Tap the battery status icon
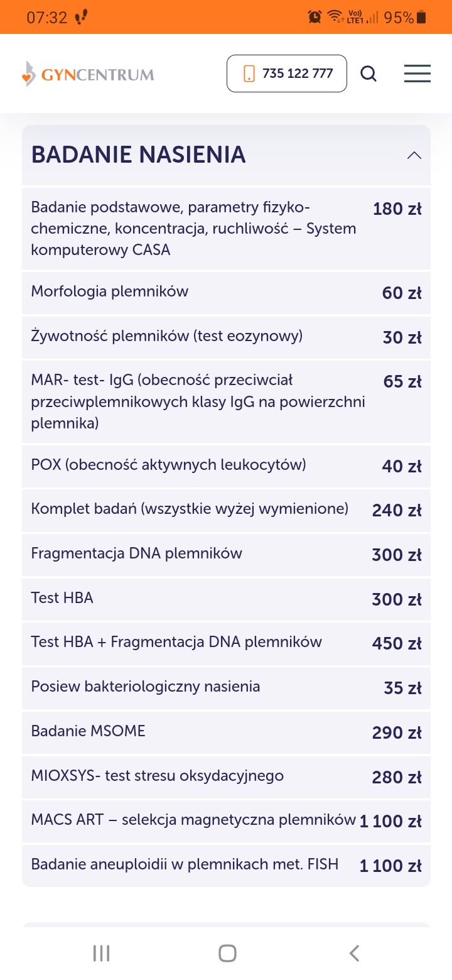This screenshot has width=452, height=980. 421,18
